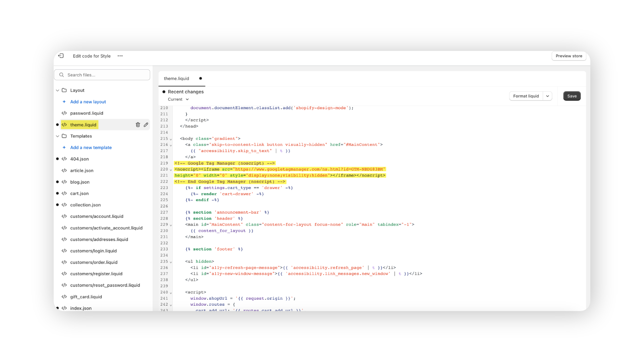Open gift_card.liquid file
The height and width of the screenshot is (362, 644).
pyautogui.click(x=86, y=297)
